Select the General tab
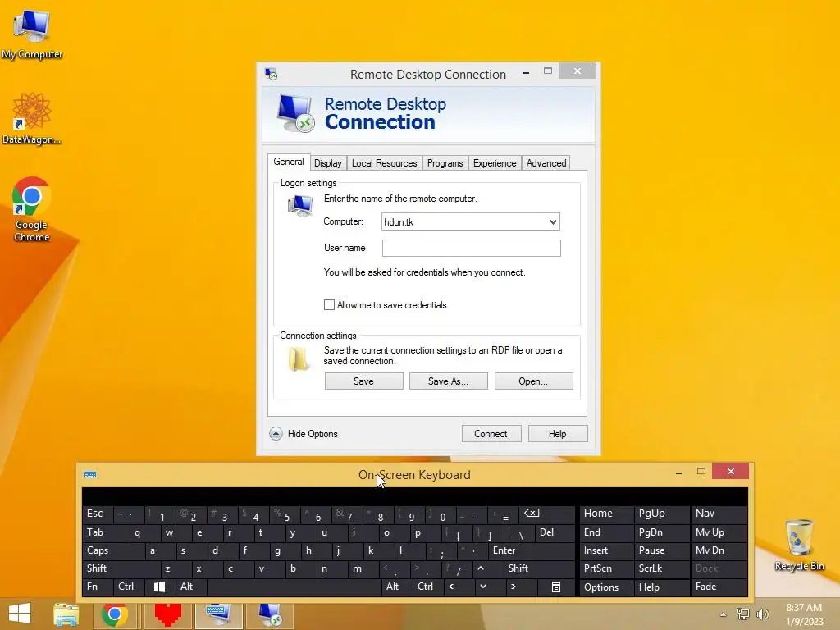This screenshot has width=840, height=630. pyautogui.click(x=289, y=162)
